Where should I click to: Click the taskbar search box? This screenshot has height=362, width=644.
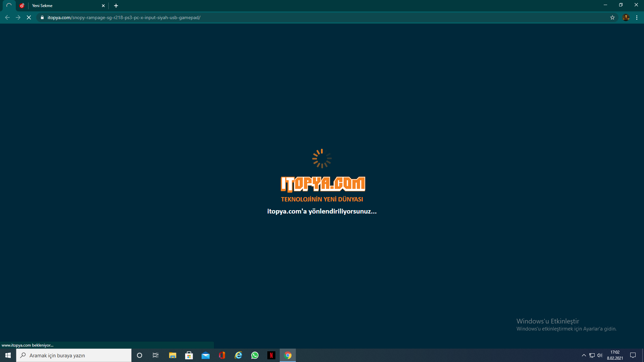(x=74, y=355)
